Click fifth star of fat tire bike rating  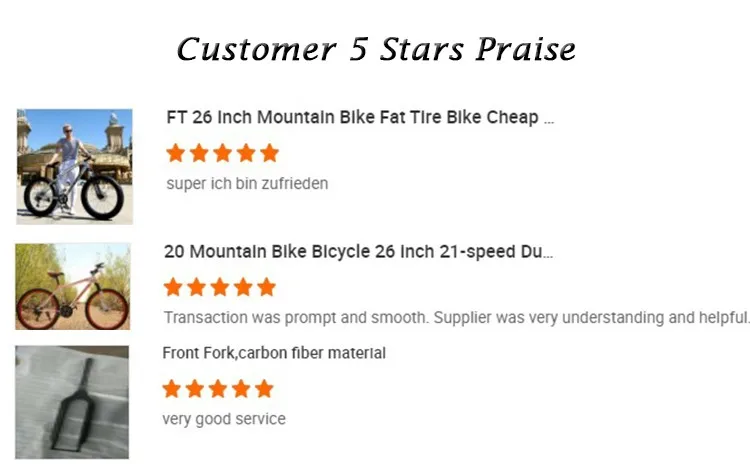[270, 153]
